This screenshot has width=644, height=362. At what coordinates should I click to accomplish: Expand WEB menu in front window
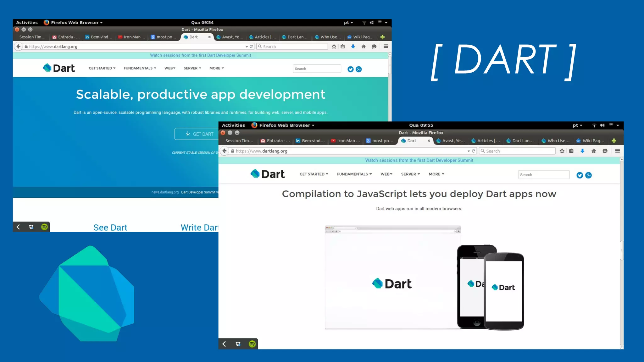(386, 174)
